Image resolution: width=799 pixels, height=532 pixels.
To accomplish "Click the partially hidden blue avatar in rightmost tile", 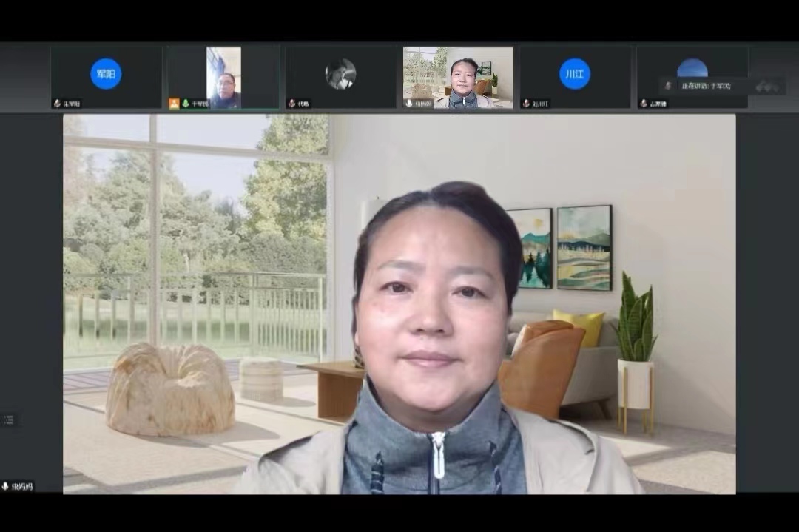I will pos(692,68).
